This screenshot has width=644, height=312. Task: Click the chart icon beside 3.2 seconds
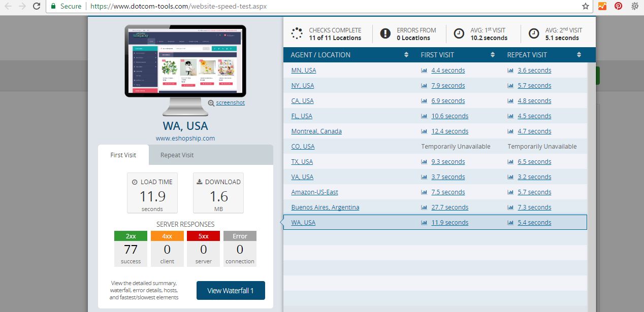[x=510, y=177]
